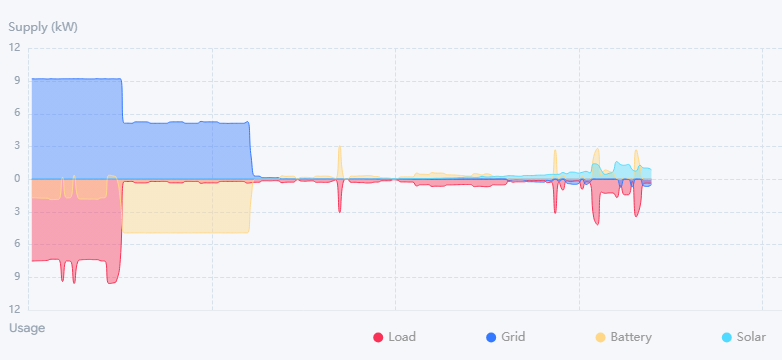Click the tallest isolated yellow battery spike mid-chart

340,162
